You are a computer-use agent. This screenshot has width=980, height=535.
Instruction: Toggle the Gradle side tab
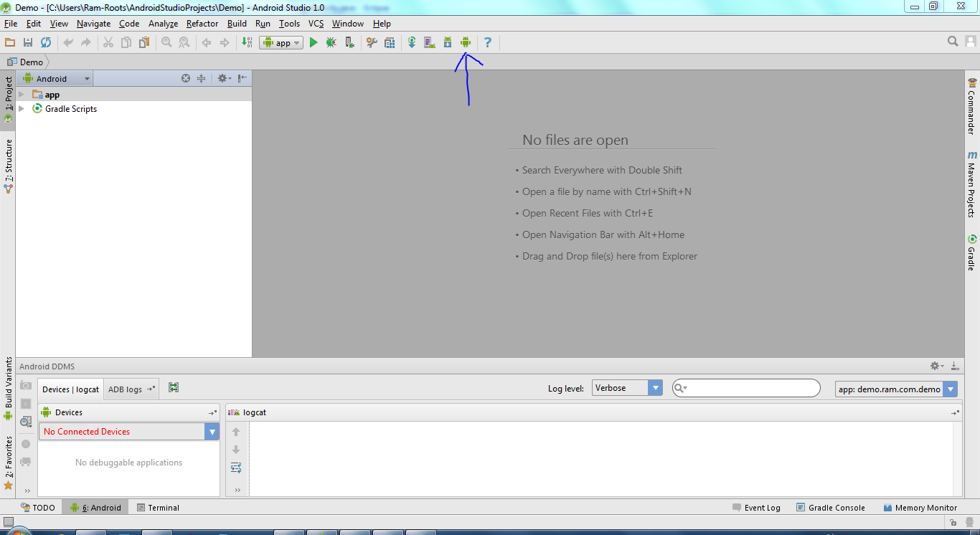[x=972, y=252]
